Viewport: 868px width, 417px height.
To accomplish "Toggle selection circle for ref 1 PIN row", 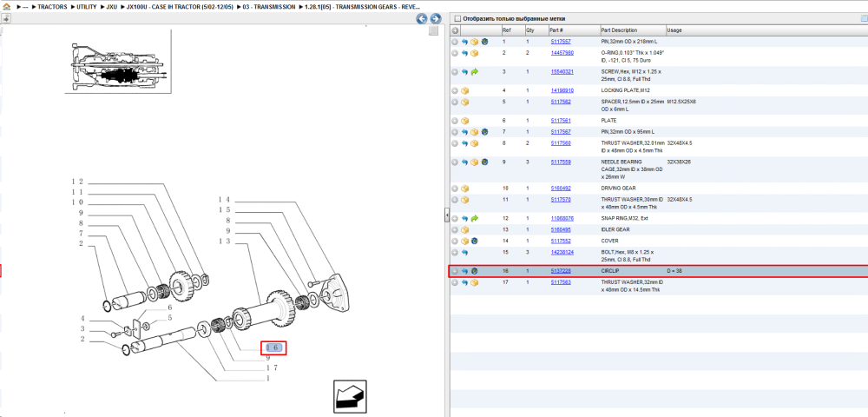I will (455, 42).
